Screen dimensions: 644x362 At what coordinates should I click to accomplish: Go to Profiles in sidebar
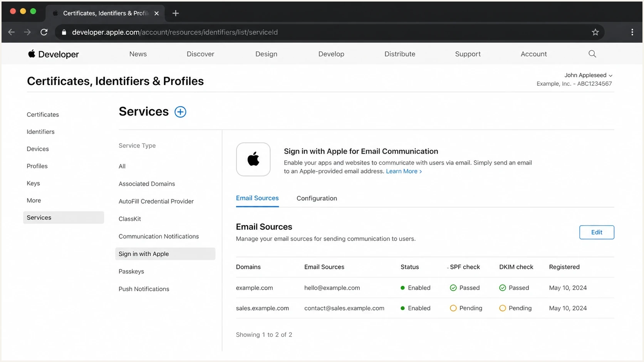click(x=37, y=166)
